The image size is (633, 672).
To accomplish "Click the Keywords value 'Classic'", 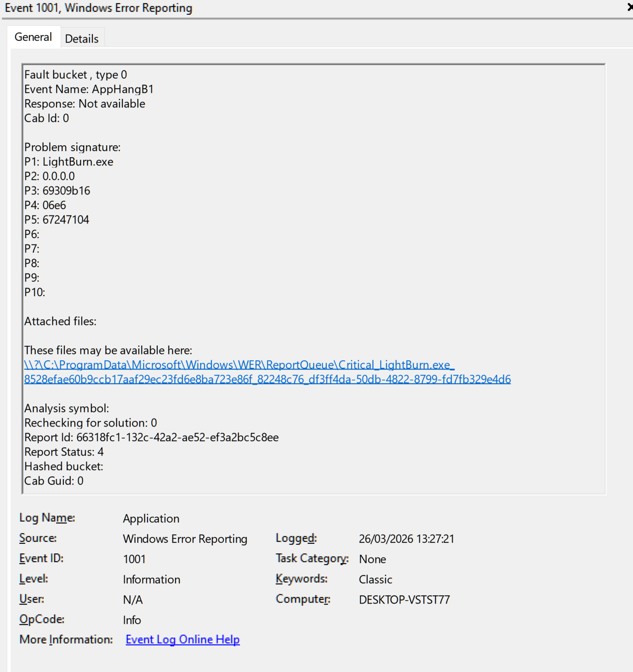I will [376, 579].
